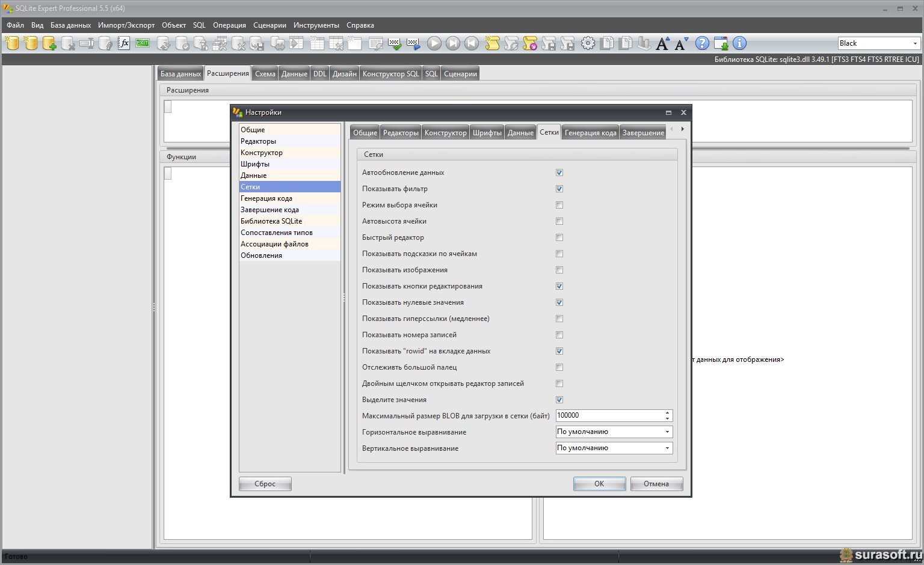
Task: Open the 'Горизонтальное выравнивание' dropdown
Action: coord(614,432)
